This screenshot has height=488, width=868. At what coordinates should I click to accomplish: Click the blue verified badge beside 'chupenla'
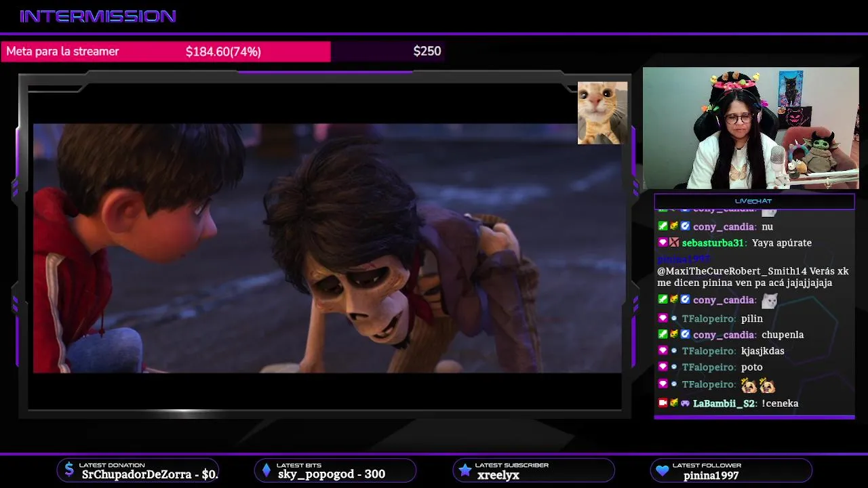click(x=686, y=334)
